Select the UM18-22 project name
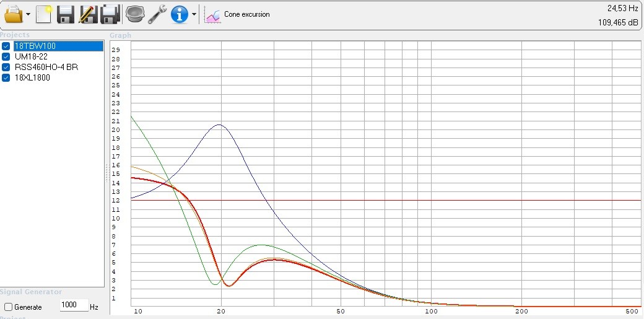Image resolution: width=644 pixels, height=319 pixels. [31, 57]
